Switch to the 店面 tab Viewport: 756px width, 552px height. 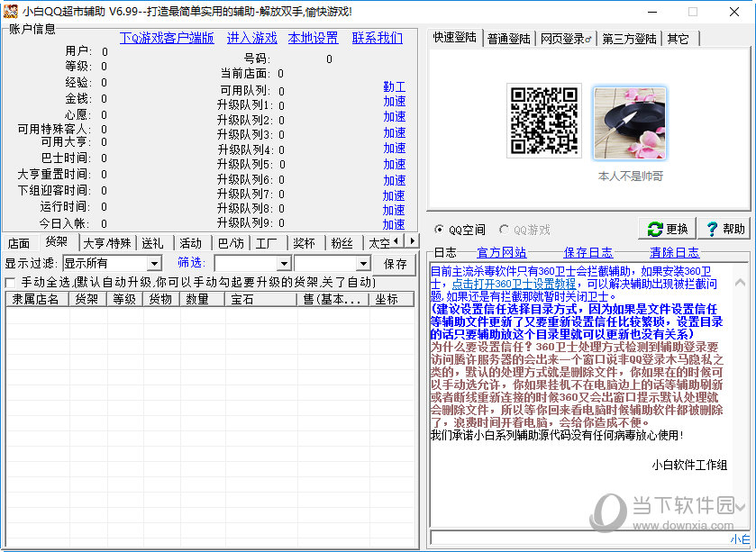click(x=19, y=243)
